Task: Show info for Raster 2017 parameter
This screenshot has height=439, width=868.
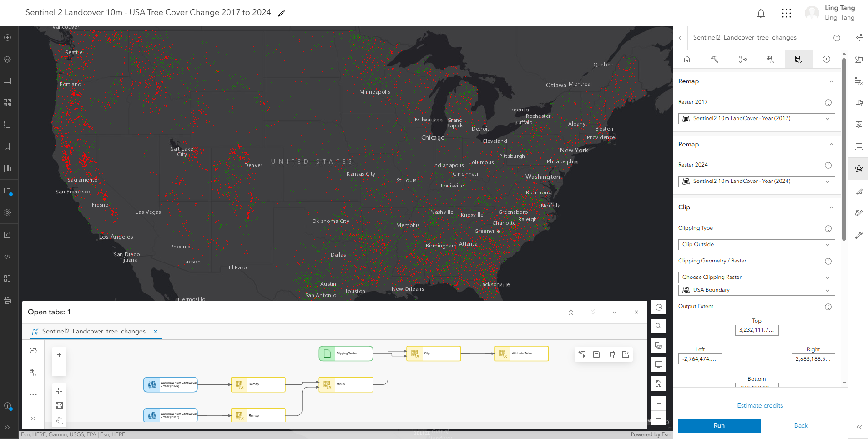Action: [x=828, y=103]
